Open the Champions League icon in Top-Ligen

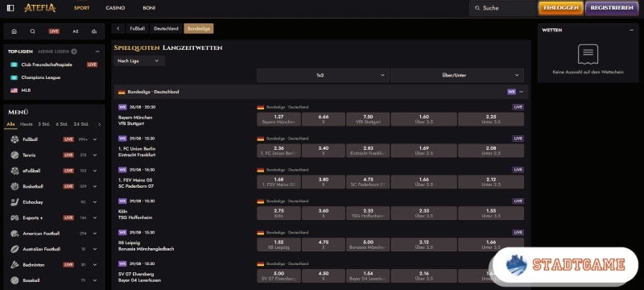pos(14,77)
